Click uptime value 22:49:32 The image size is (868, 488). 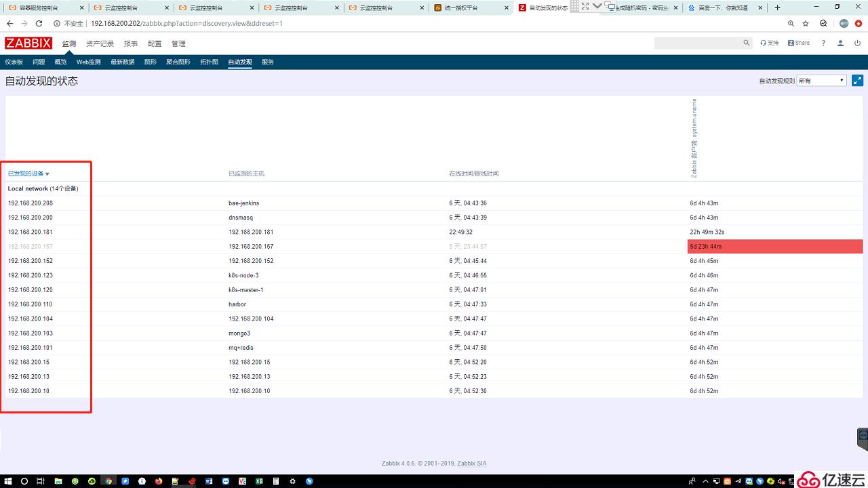pos(461,232)
